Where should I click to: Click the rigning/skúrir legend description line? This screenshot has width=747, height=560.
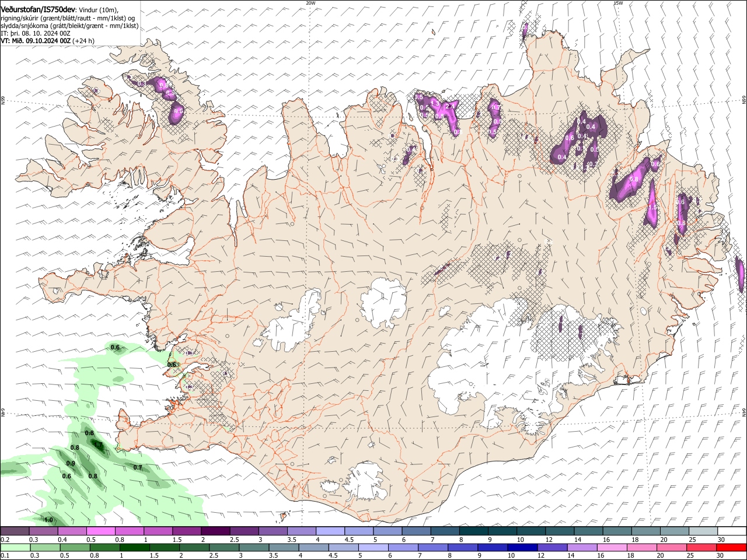tap(68, 18)
